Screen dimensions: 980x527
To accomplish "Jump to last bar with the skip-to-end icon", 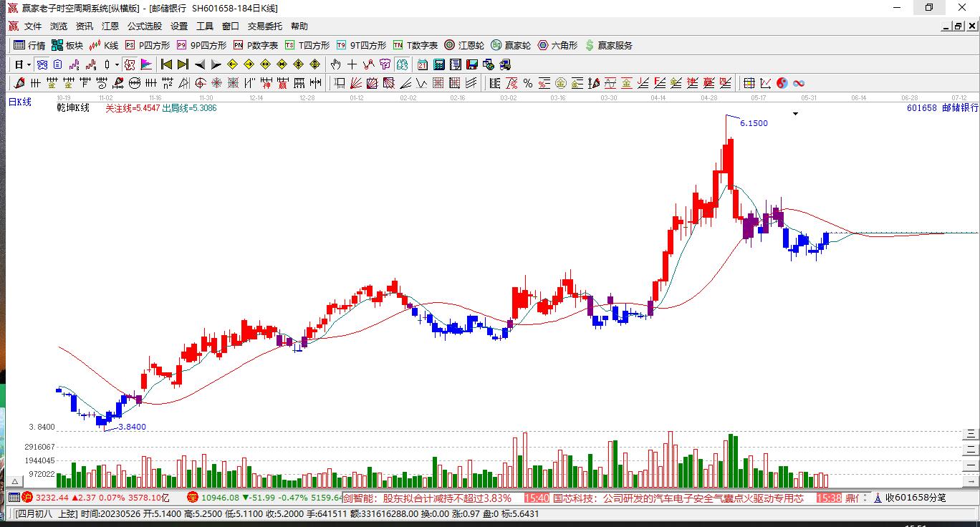I will [x=183, y=64].
